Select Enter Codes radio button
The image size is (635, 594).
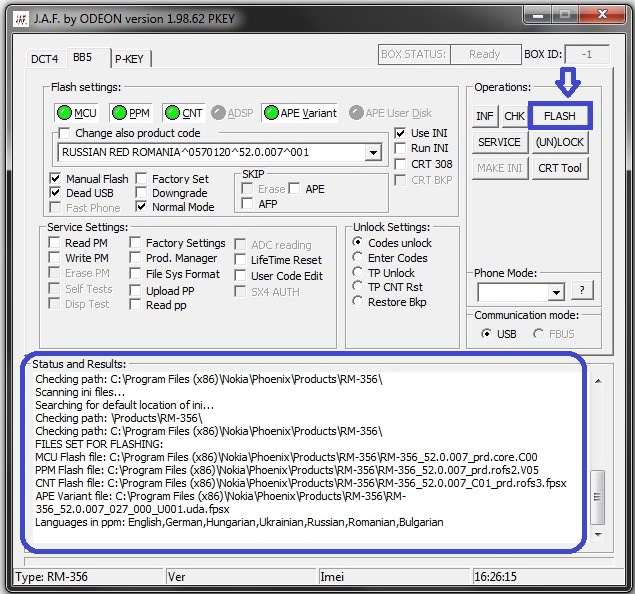(357, 257)
